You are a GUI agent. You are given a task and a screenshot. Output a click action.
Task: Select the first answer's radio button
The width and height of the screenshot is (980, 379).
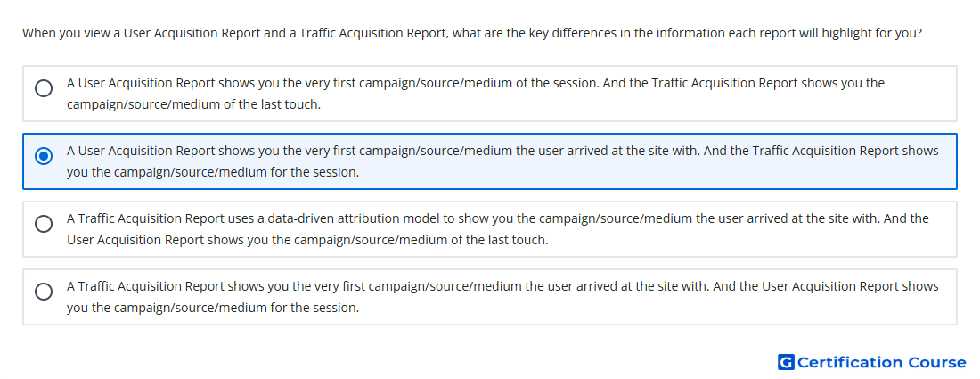pos(44,88)
